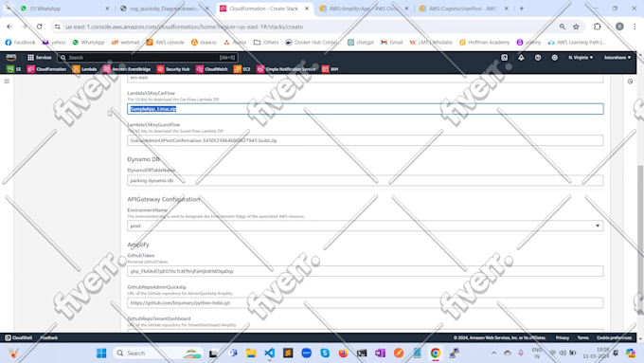Open IAM shortcut in favorites bar

330,69
